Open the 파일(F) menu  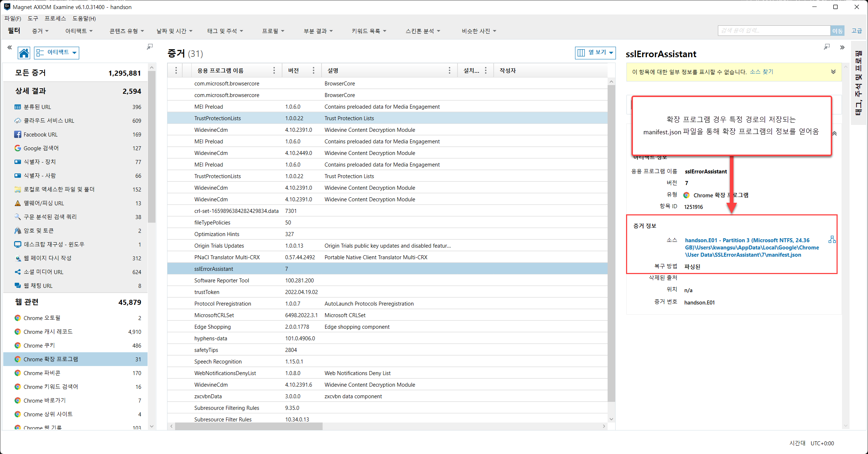tap(13, 18)
